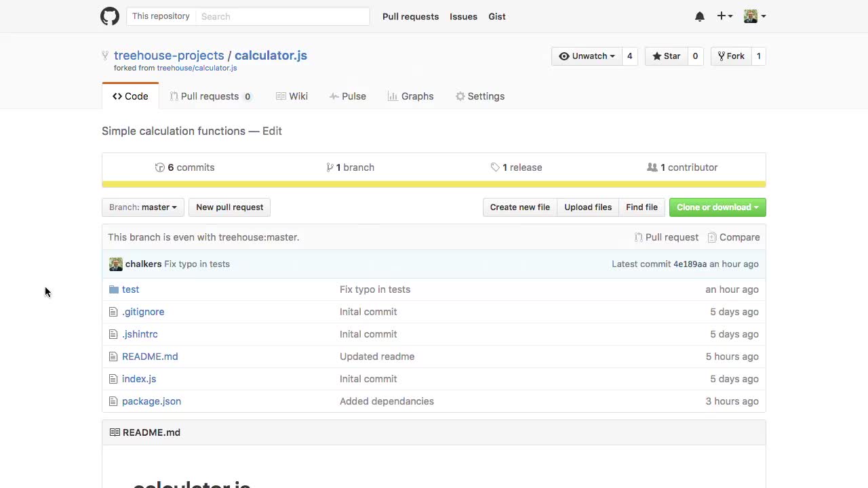Open the index.js file
Image resolution: width=868 pixels, height=488 pixels.
139,379
